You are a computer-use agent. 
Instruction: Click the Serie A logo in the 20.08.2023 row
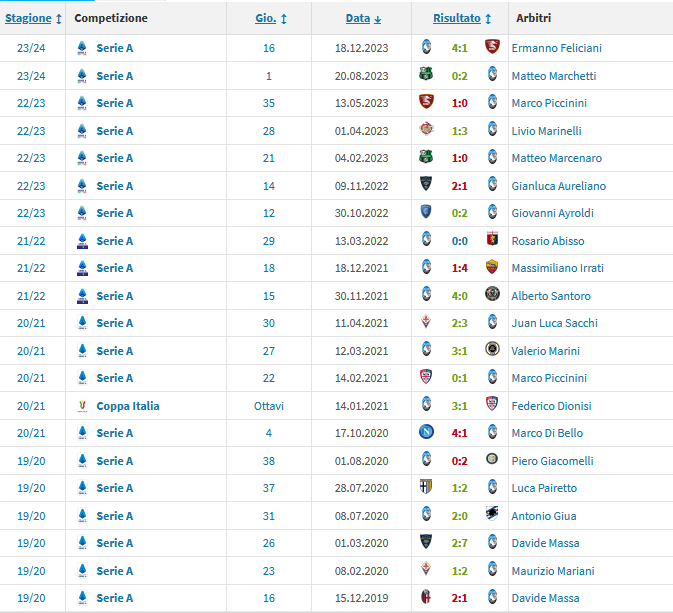tap(82, 76)
